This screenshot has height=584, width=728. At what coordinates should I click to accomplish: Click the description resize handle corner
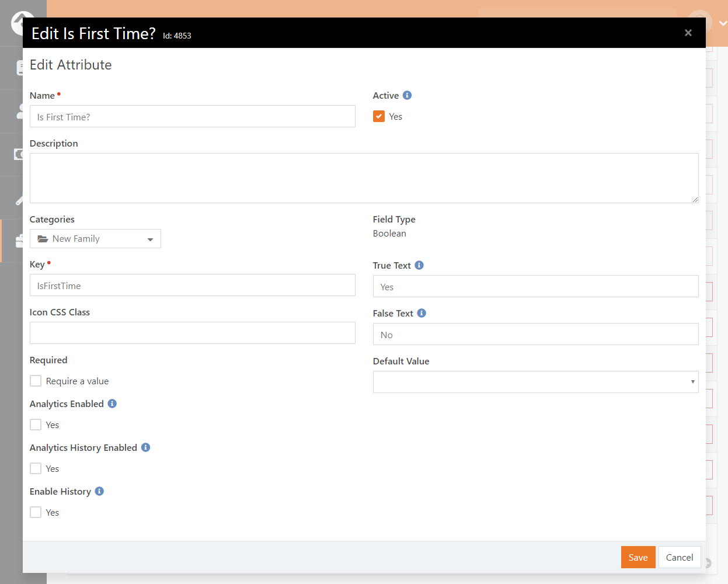click(x=695, y=199)
